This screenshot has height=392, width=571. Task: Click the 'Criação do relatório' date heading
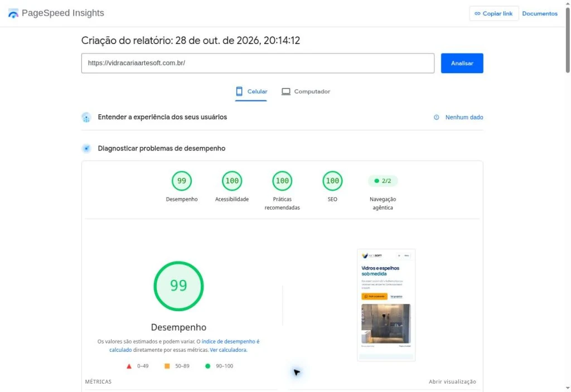(x=191, y=41)
